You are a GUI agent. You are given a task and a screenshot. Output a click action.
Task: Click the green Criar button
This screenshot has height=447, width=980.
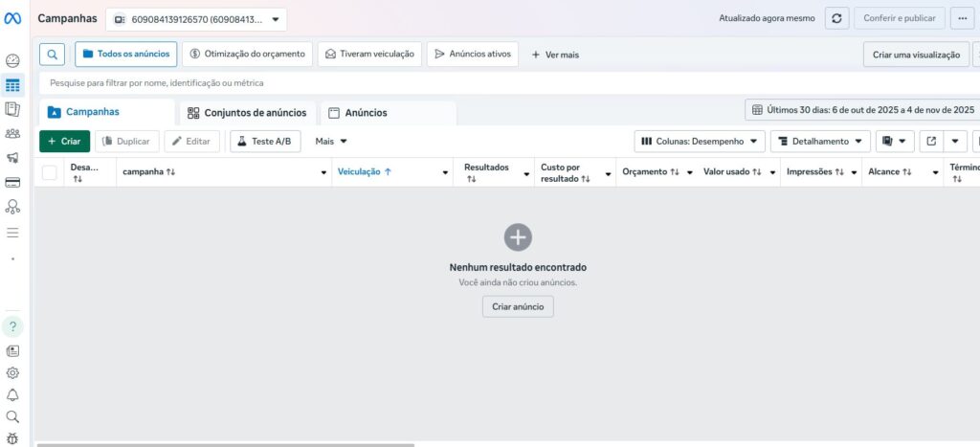(x=64, y=142)
